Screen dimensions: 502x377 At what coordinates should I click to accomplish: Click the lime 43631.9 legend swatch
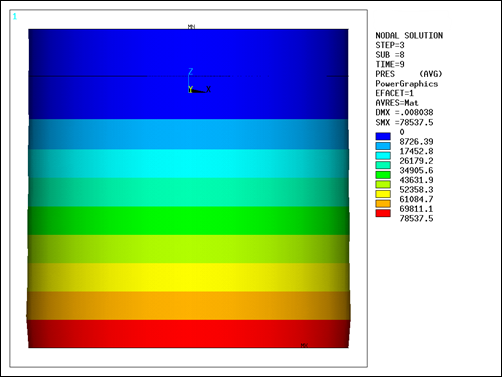(x=383, y=184)
